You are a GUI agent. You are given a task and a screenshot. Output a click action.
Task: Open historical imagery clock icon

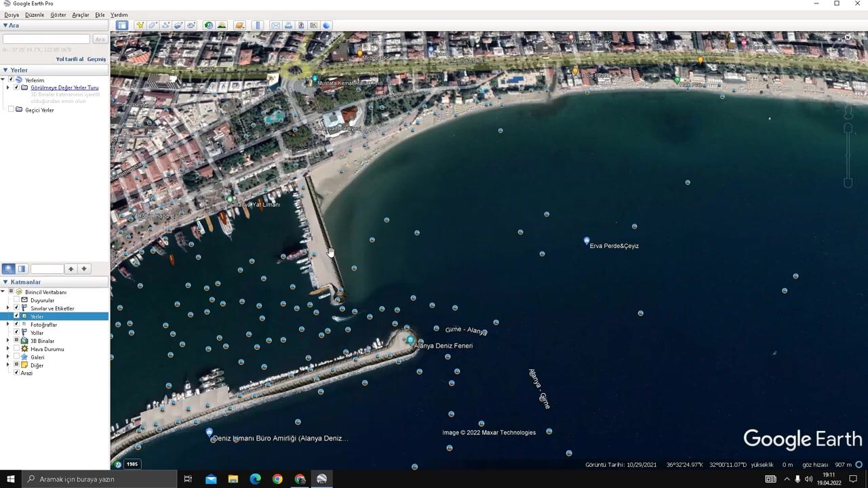[x=208, y=25]
